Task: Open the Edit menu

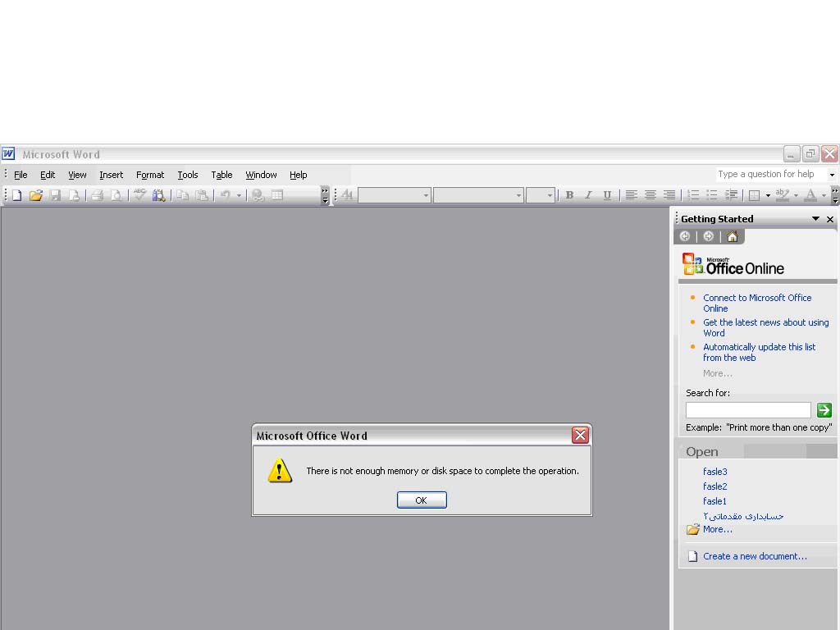Action: (x=48, y=175)
